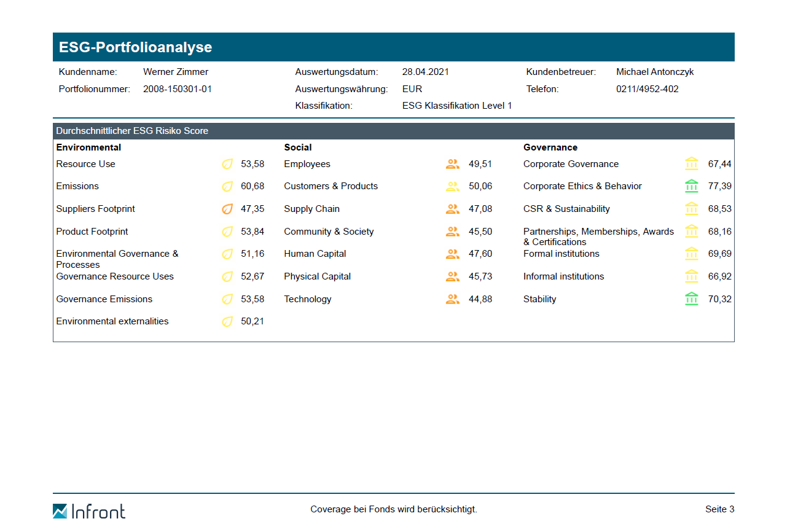Click the portfolio number 2008-150301-01
The height and width of the screenshot is (532, 790).
point(178,89)
